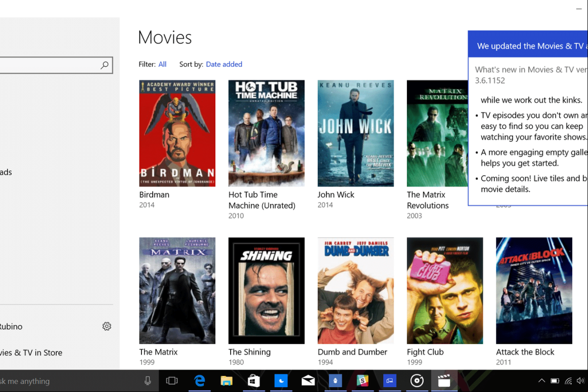588x392 pixels.
Task: Click 'Hot Tub Time Machine (Unrated)' title
Action: (x=262, y=200)
